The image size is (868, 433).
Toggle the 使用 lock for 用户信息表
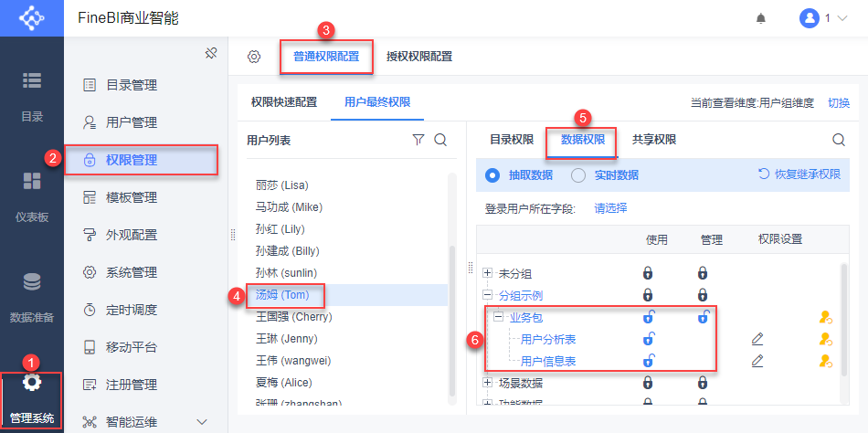[648, 361]
